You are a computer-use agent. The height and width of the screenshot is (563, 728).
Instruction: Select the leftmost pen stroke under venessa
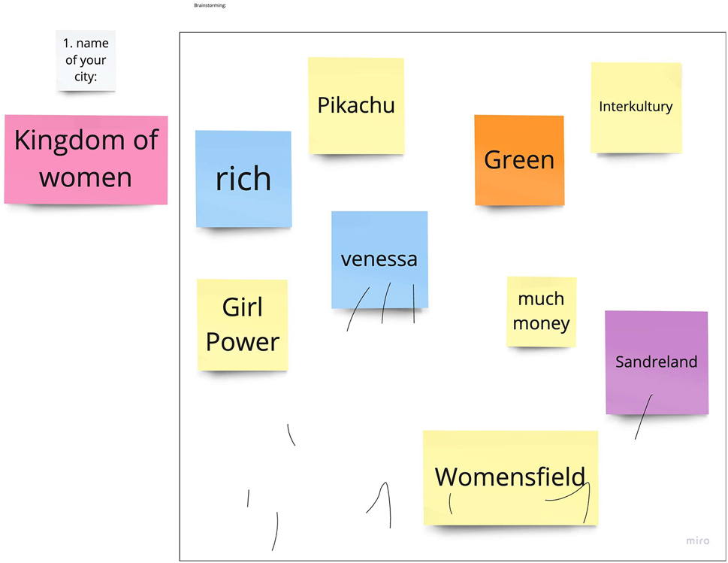tap(357, 308)
